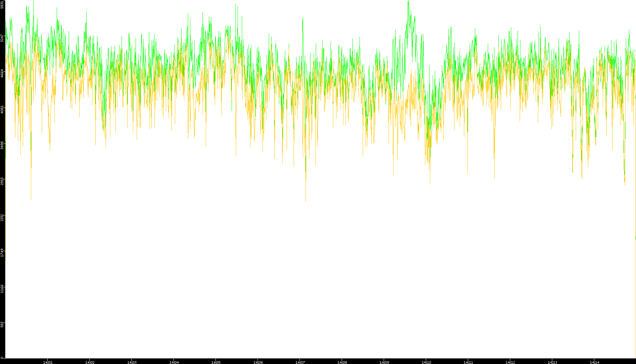The image size is (636, 364).
Task: Click the 1166 value axis label
Action: tap(2, 288)
